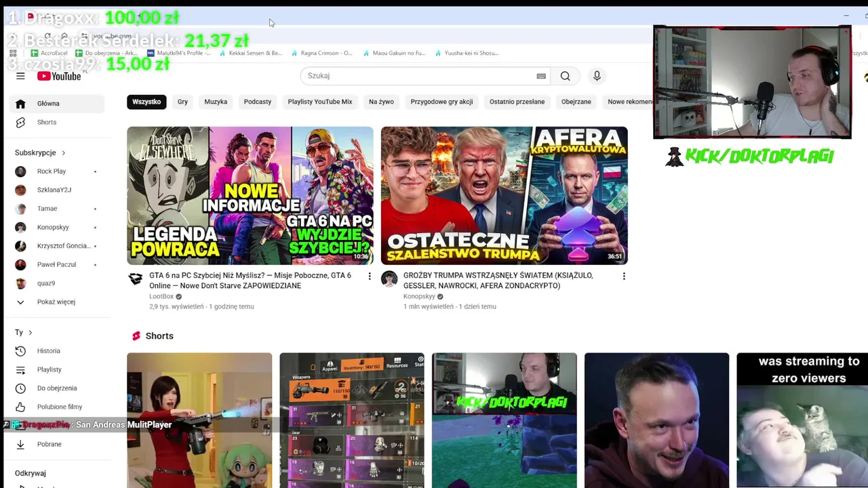Click the Polubione filmy thumbs-up icon
The width and height of the screenshot is (868, 488).
[20, 407]
